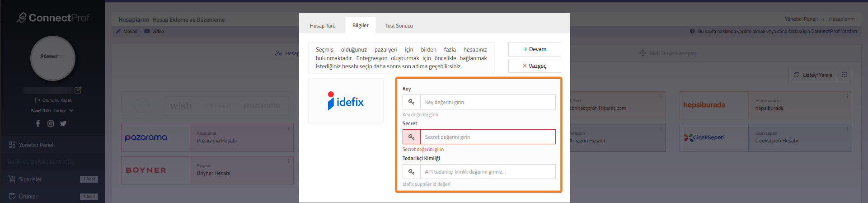Select the Bilgiler tab
This screenshot has width=868, height=203.
(x=361, y=25)
